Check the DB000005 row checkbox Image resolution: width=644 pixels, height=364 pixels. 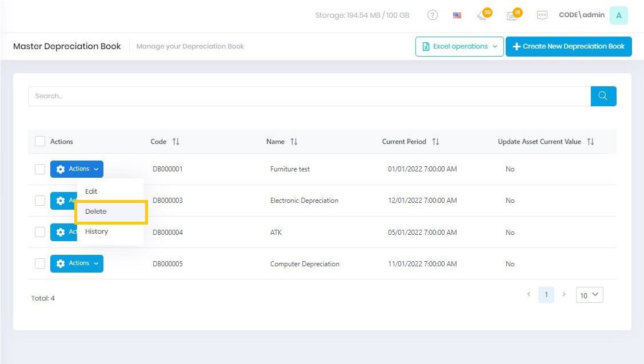click(40, 263)
